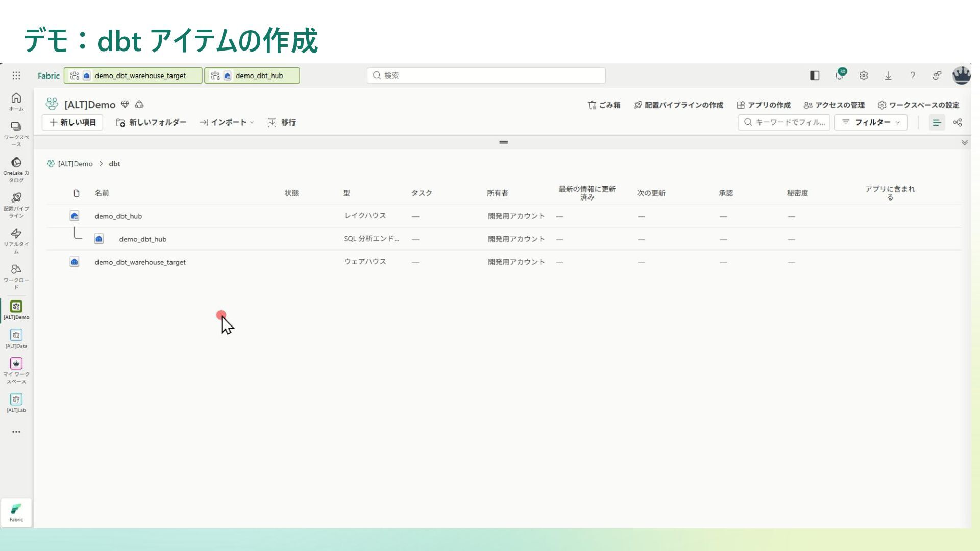Open マイ ワークスペース in the sidebar
980x551 pixels.
(16, 370)
